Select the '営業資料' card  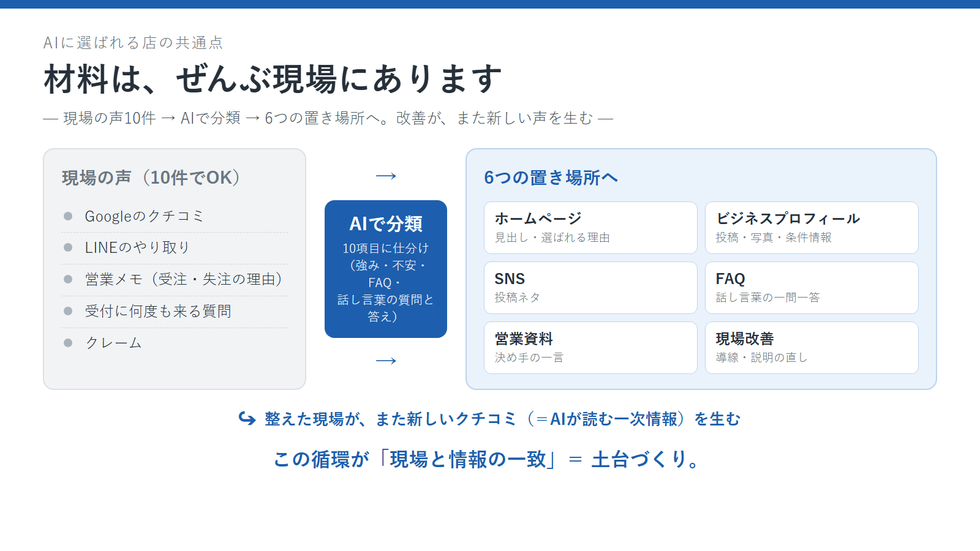coord(590,348)
